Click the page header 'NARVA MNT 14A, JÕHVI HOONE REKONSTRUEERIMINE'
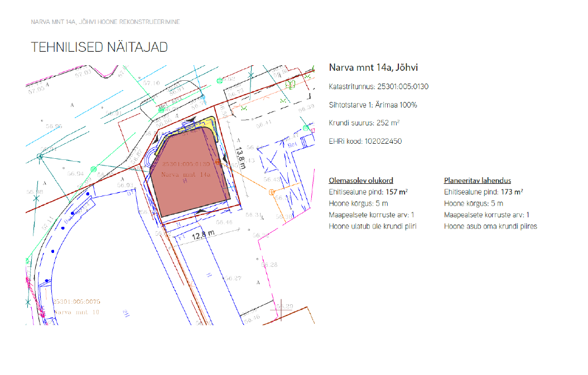This screenshot has height=375, width=588. 105,22
